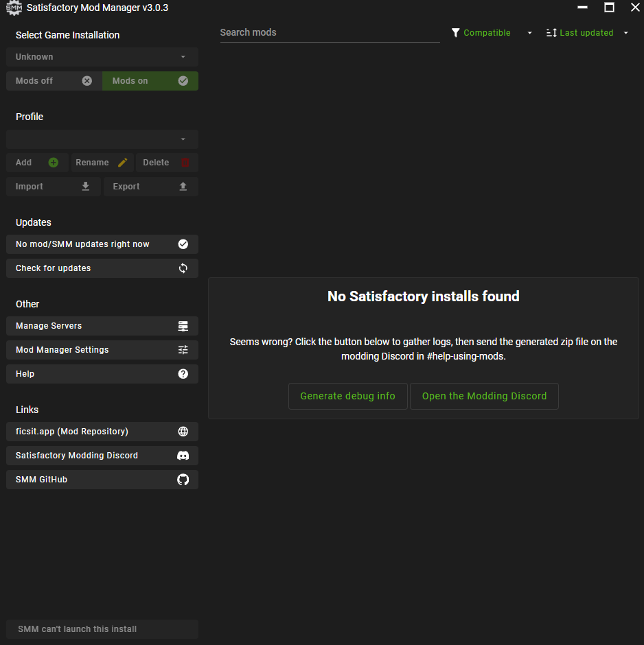The image size is (644, 645).
Task: Click the checkmark icon on Mods on
Action: 183,81
